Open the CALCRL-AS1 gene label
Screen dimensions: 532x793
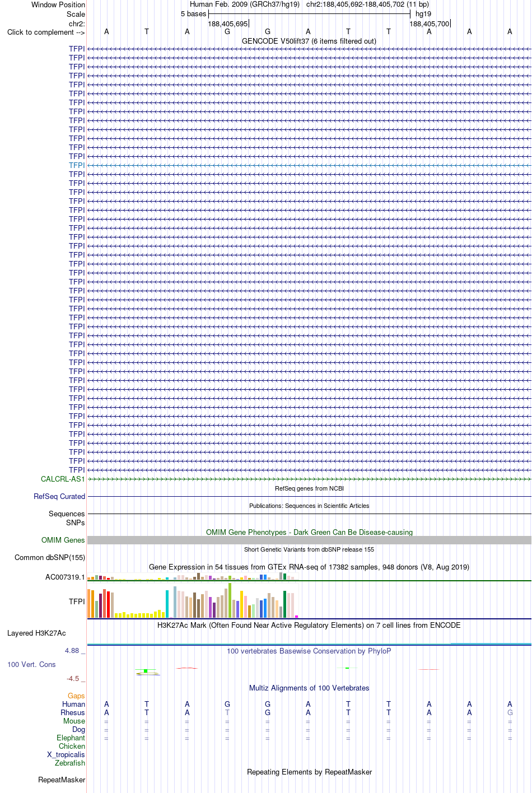click(63, 479)
